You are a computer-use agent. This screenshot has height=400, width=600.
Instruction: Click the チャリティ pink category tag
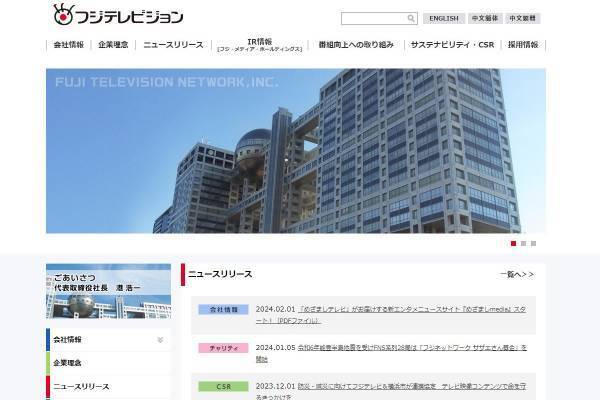coord(223,348)
